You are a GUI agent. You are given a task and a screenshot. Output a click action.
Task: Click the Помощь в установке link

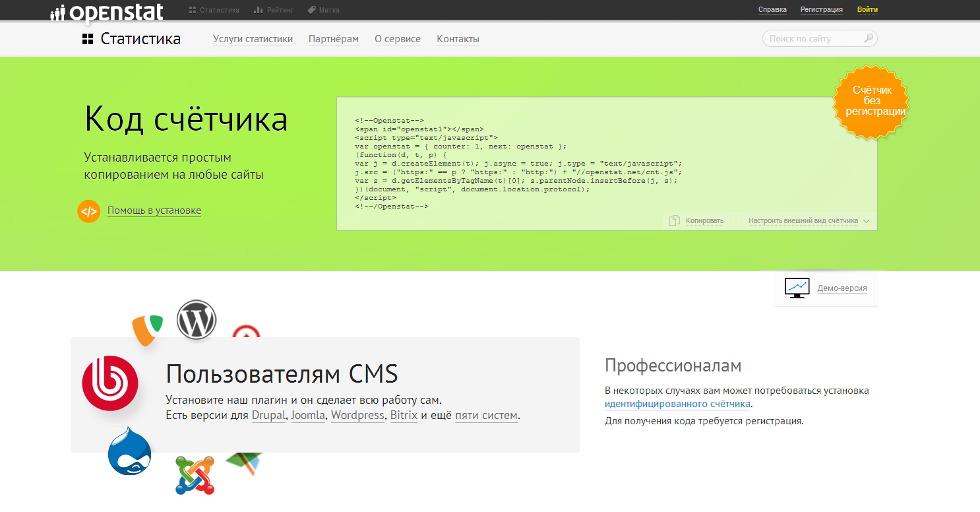click(154, 210)
